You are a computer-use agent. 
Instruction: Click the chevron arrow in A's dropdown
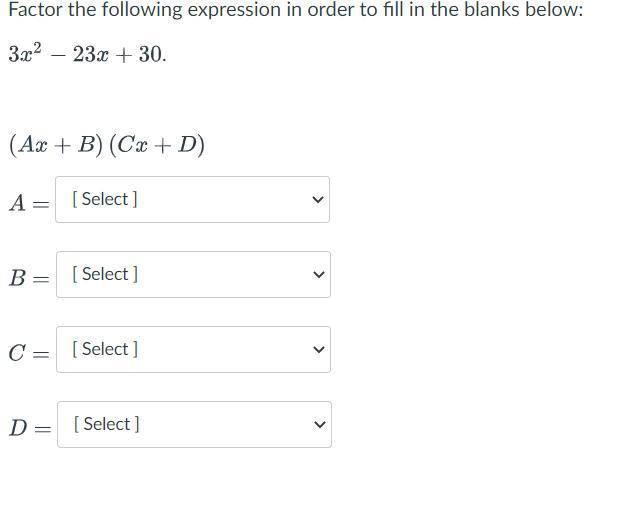point(318,200)
